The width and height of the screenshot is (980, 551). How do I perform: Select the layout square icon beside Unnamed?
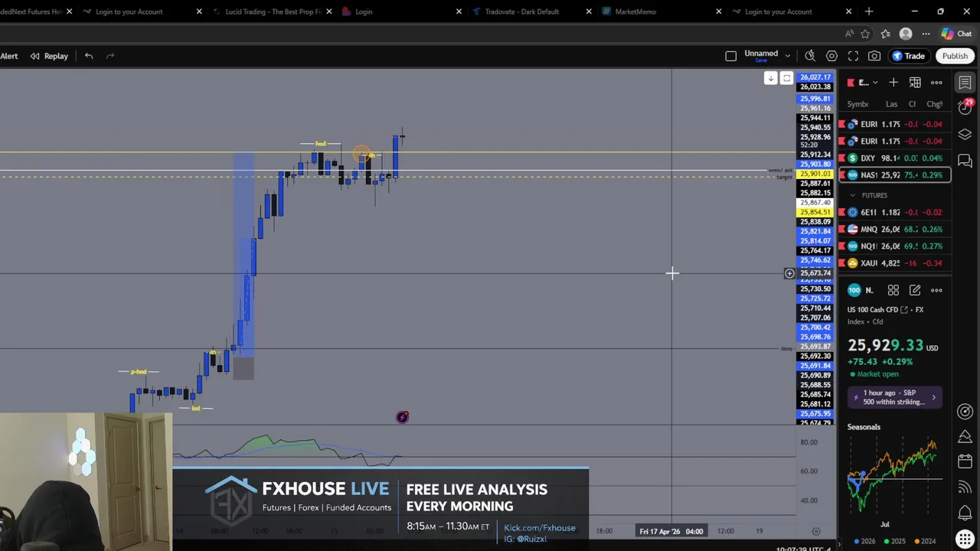(x=730, y=56)
